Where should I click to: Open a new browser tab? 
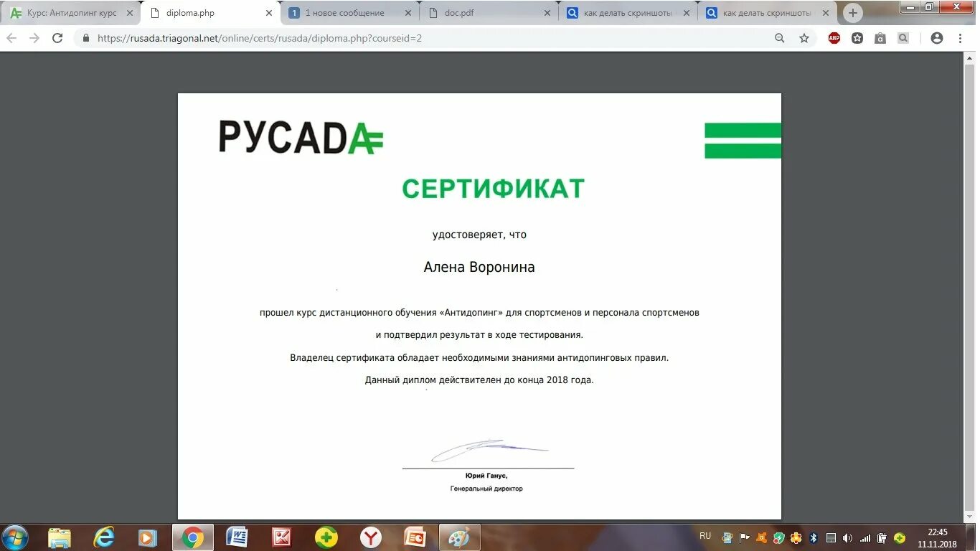click(x=853, y=13)
